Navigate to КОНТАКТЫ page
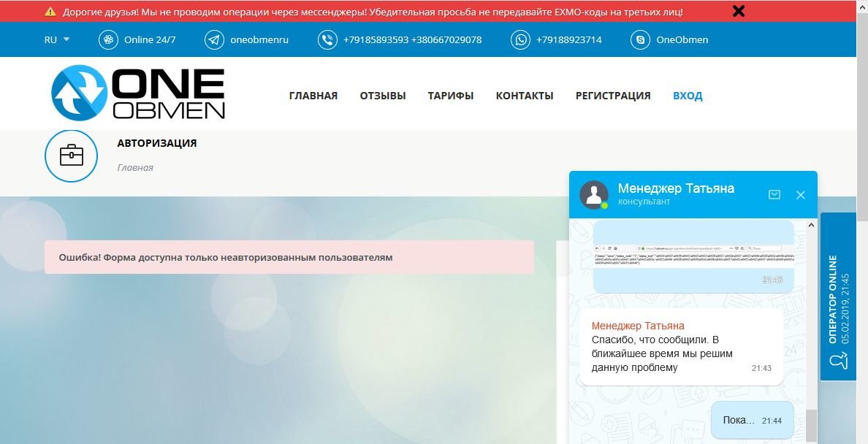Image resolution: width=868 pixels, height=444 pixels. click(524, 96)
